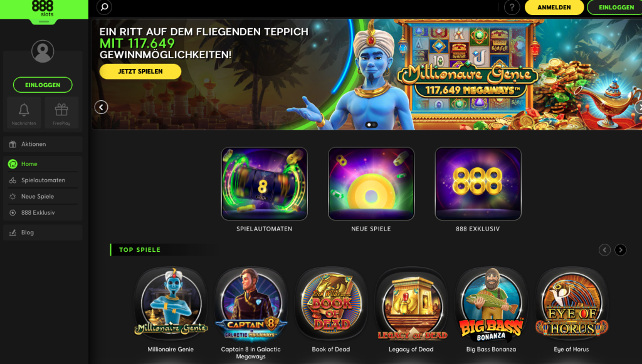Open Nachrichten bell notifications

pos(24,113)
